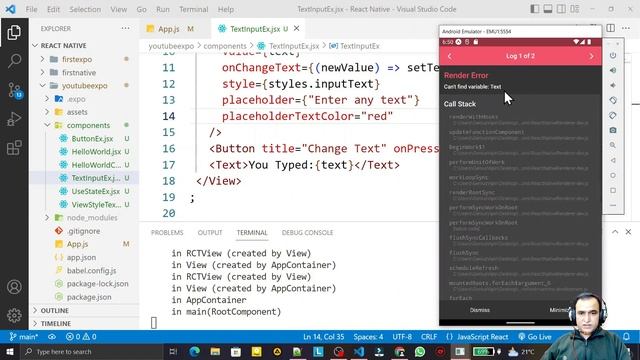The height and width of the screenshot is (360, 640).
Task: Launch Microsoft Edge from taskbar
Action: pyautogui.click(x=195, y=351)
